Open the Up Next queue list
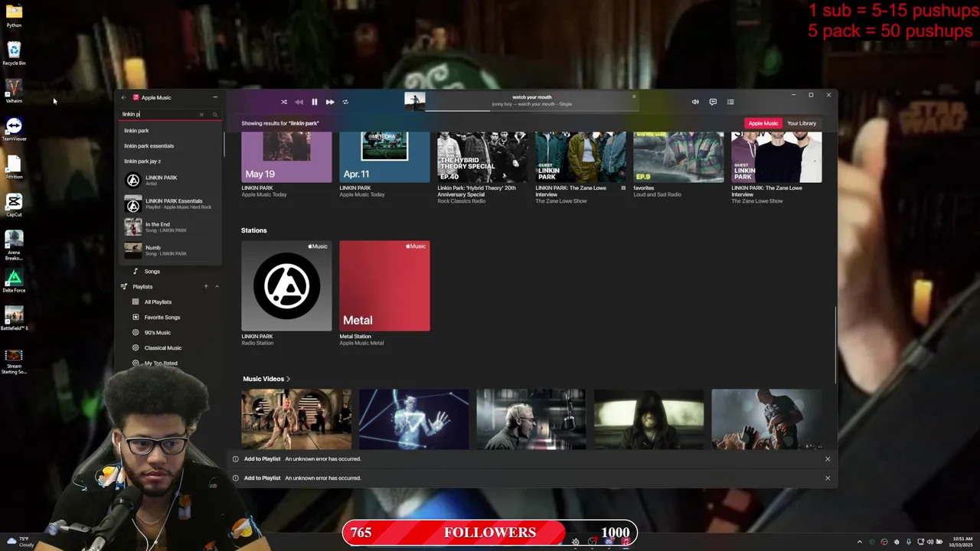The width and height of the screenshot is (980, 551). coord(730,102)
